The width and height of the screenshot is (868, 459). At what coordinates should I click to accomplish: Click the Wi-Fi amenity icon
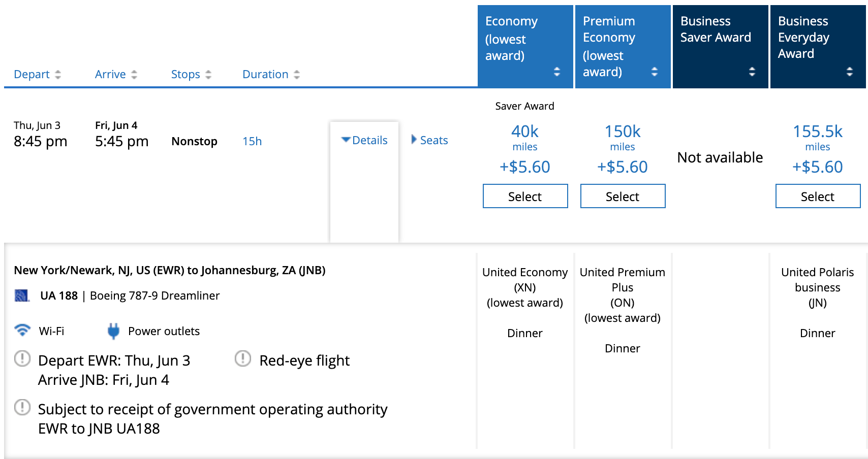[x=22, y=331]
